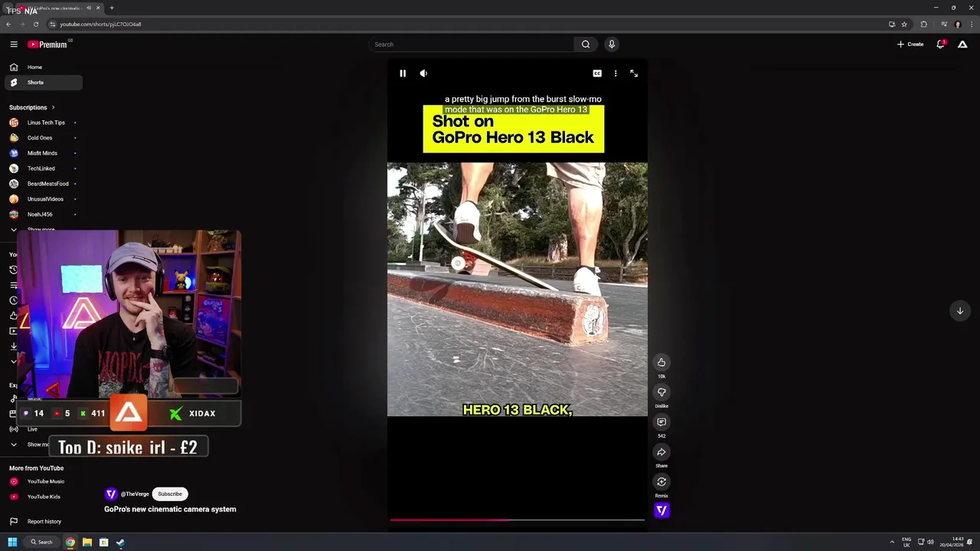Dislike the Short
The width and height of the screenshot is (980, 551).
(x=661, y=393)
